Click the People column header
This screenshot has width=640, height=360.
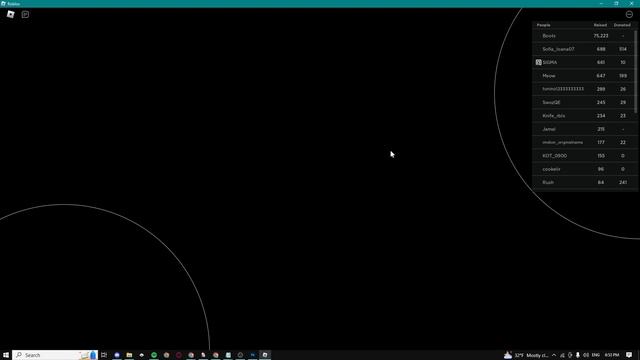pyautogui.click(x=543, y=25)
